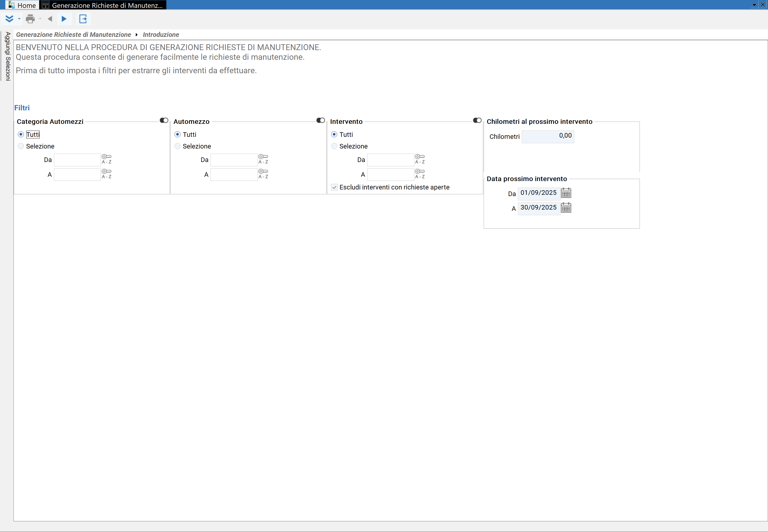Screen dimensions: 768x532
Task: Select Selezione under Intervento
Action: [349, 146]
